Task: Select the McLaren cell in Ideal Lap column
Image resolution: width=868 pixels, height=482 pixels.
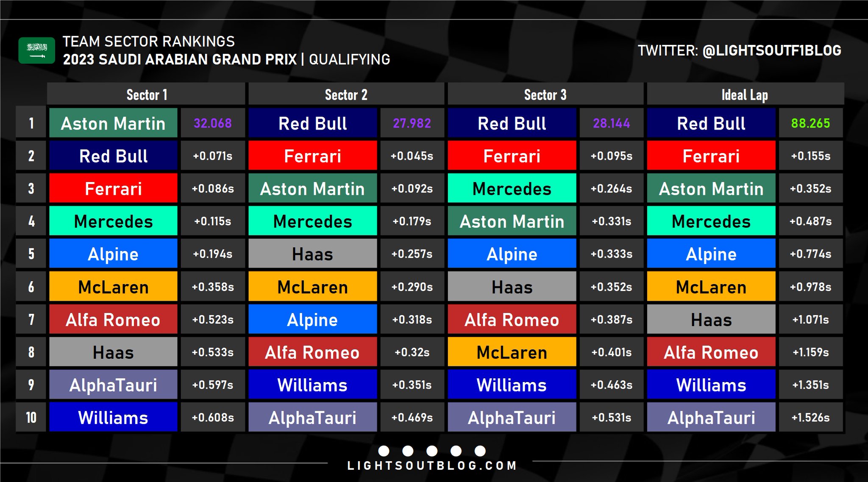Action: (711, 287)
